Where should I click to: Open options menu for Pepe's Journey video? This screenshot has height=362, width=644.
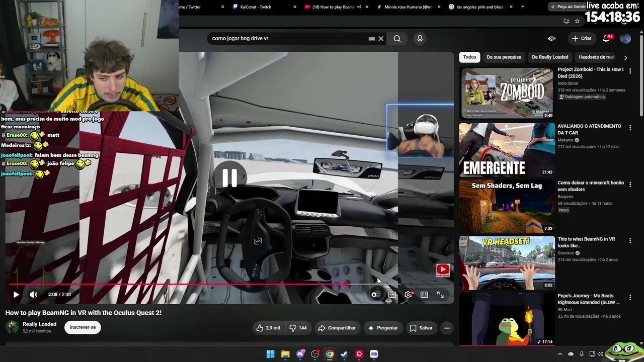point(630,298)
